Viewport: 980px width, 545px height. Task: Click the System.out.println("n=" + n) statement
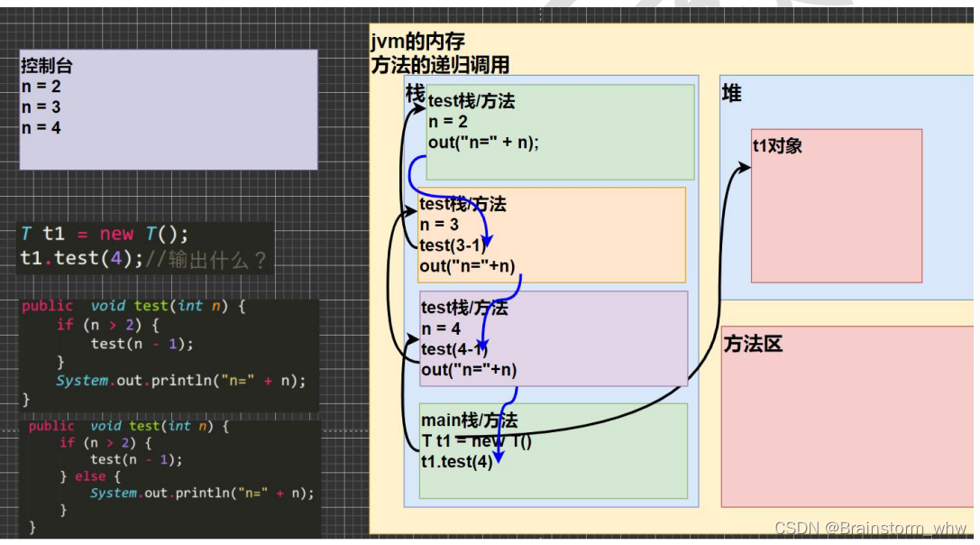180,380
